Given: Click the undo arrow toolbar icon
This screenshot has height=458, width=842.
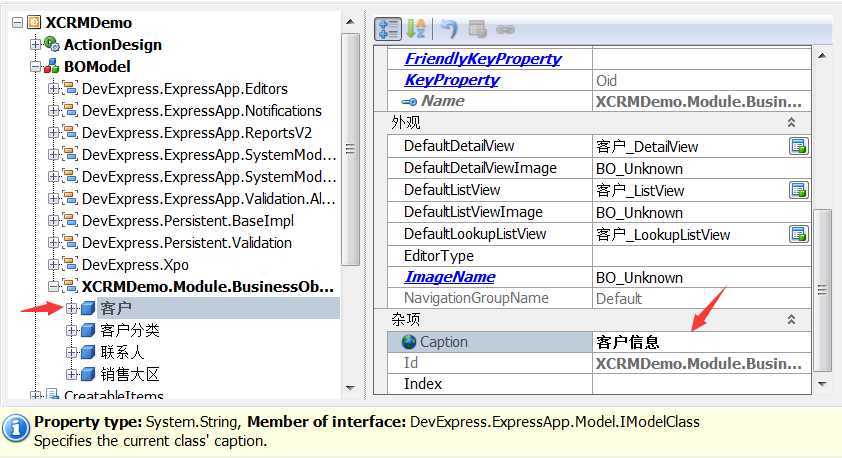Looking at the screenshot, I should [449, 29].
